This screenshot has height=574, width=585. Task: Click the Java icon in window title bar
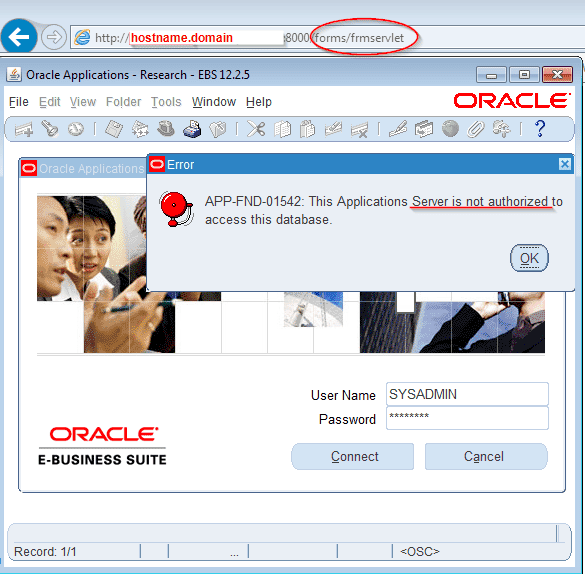(x=14, y=74)
